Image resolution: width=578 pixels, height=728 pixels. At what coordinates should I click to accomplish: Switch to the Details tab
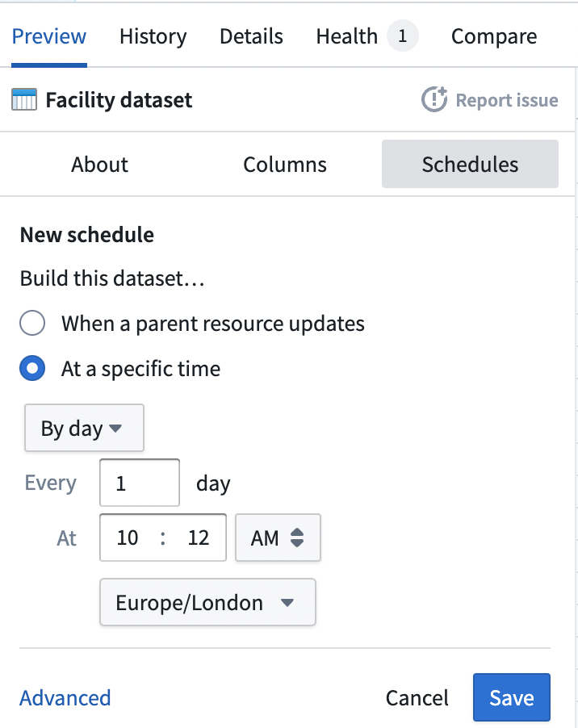click(251, 36)
